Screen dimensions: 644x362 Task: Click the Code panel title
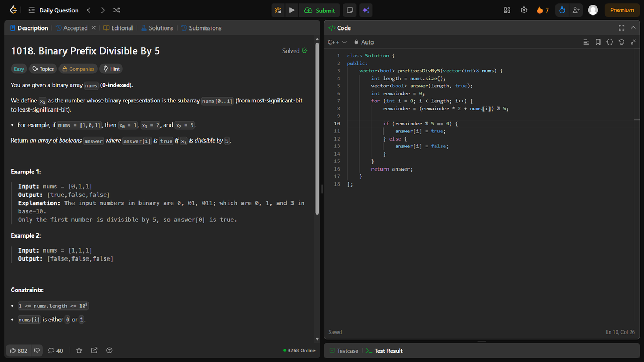[340, 28]
